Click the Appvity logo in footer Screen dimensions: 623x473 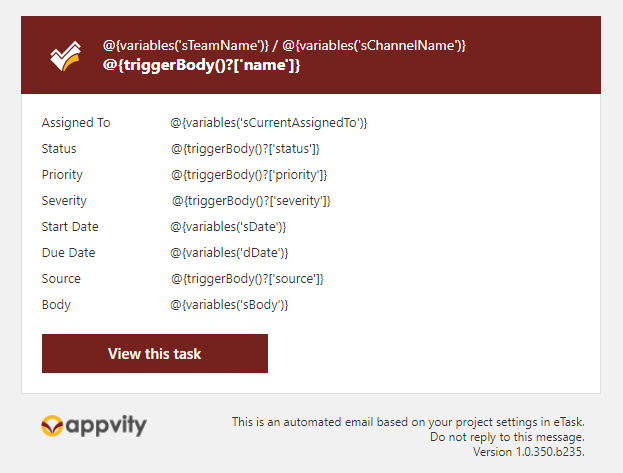click(x=94, y=426)
